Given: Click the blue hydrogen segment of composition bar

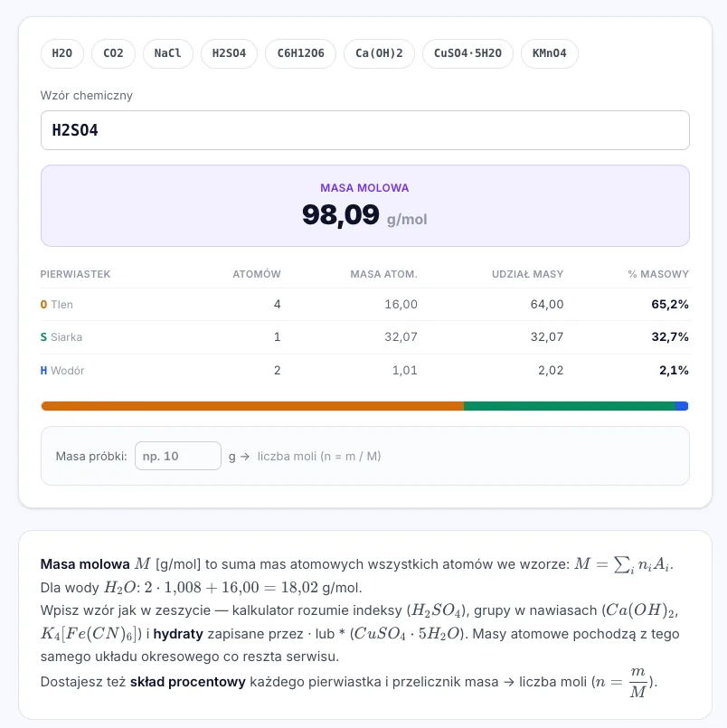Looking at the screenshot, I should 682,406.
